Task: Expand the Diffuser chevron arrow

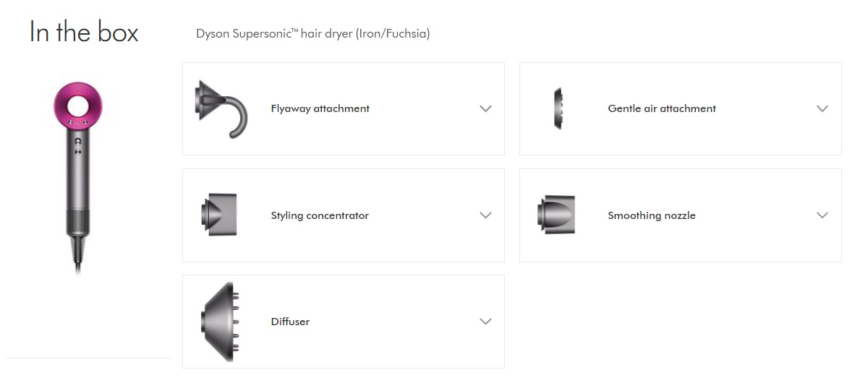Action: pos(485,322)
